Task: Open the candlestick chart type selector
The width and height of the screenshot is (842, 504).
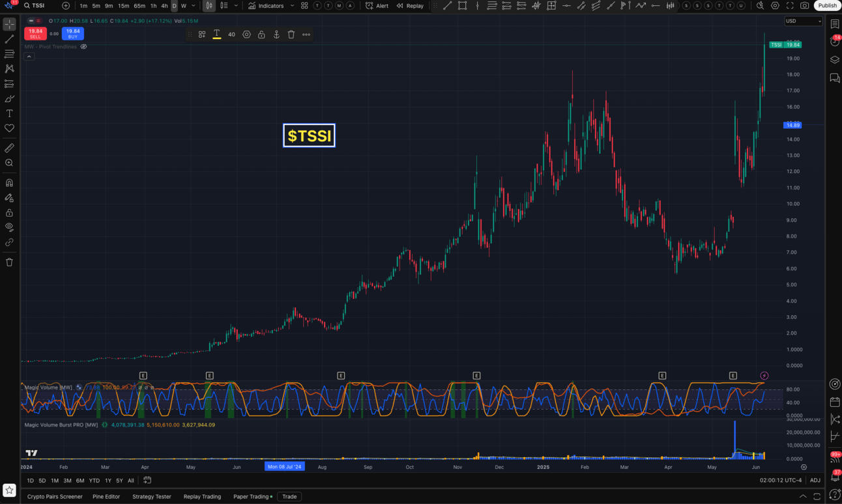Action: click(209, 6)
